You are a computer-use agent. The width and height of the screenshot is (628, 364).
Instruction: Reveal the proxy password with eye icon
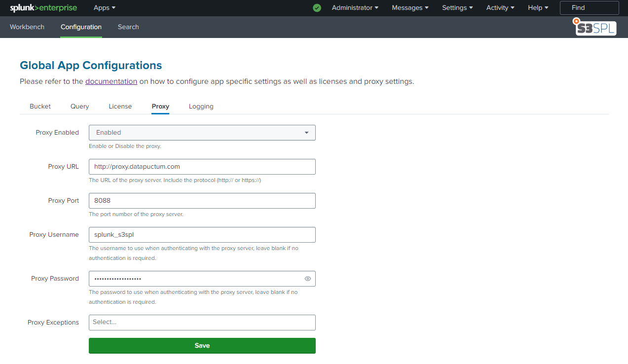coord(308,279)
